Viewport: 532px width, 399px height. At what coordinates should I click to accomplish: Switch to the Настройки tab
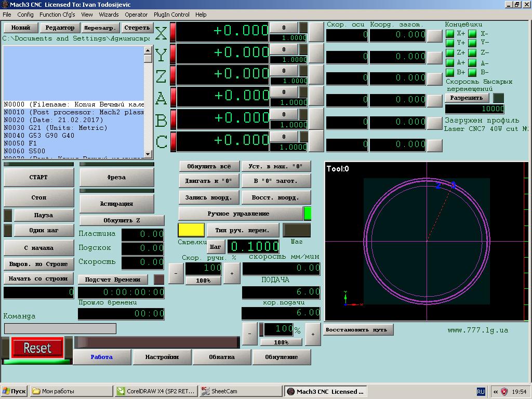162,357
